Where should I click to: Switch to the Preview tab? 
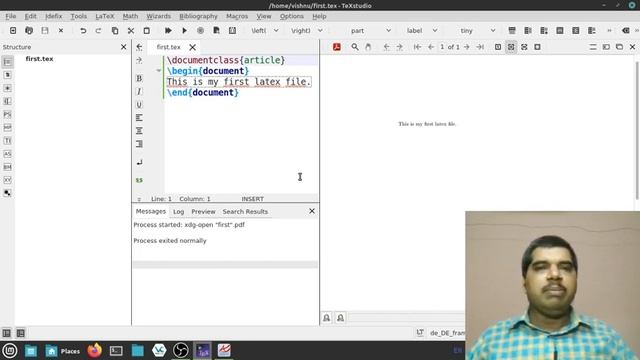203,211
